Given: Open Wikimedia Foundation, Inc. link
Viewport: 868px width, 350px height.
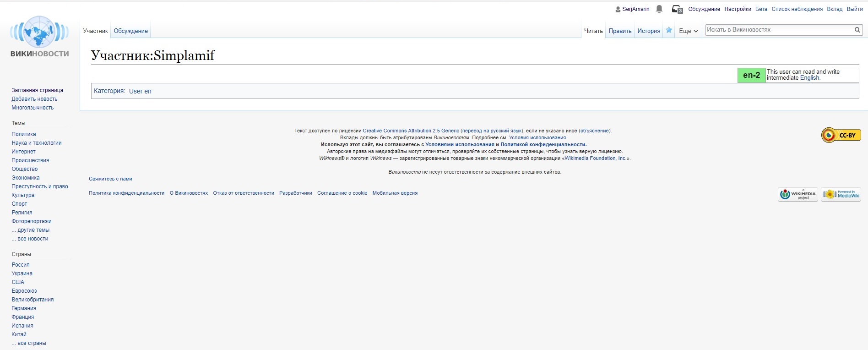Looking at the screenshot, I should point(596,158).
